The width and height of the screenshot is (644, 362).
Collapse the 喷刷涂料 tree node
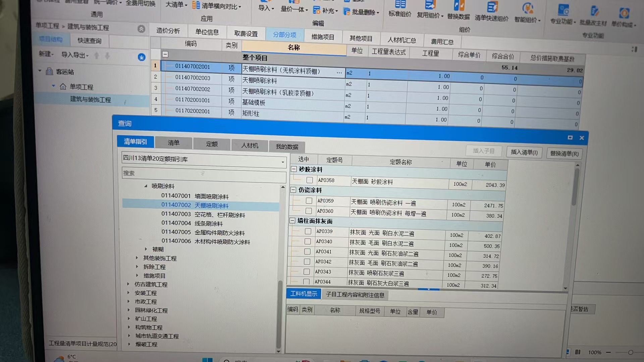coord(146,186)
